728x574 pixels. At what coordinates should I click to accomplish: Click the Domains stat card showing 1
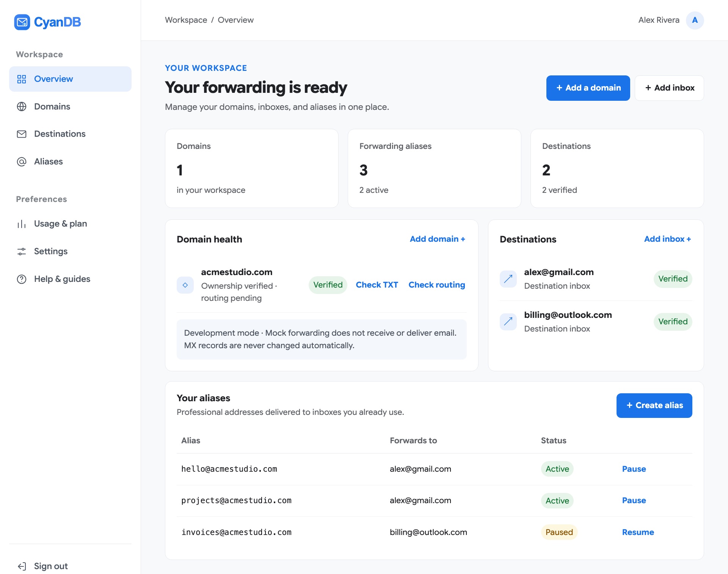(251, 168)
